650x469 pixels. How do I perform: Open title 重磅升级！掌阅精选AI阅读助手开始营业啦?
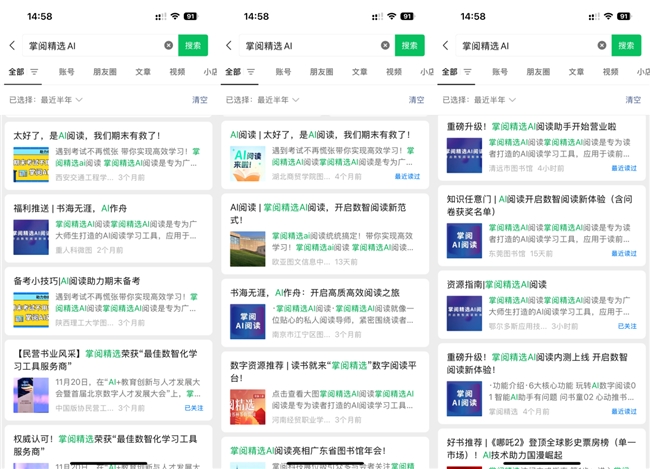tap(531, 126)
